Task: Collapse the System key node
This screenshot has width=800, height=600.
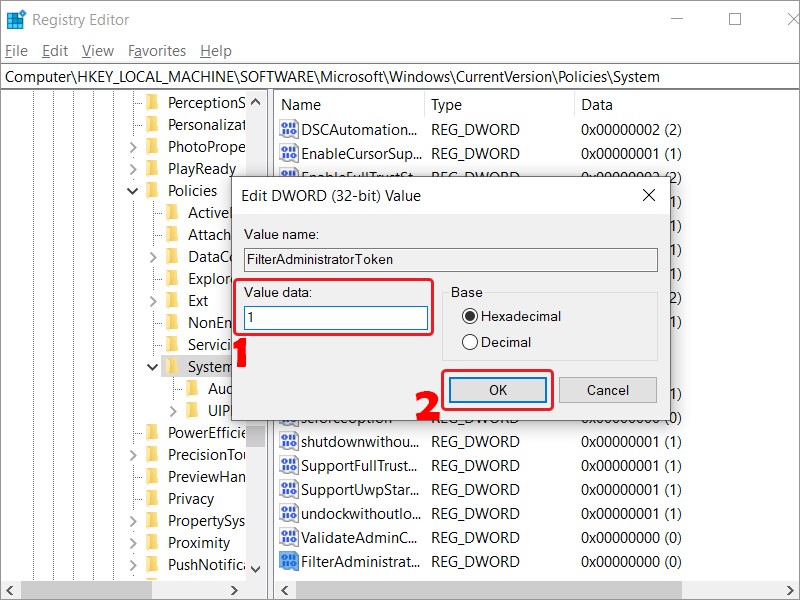Action: click(153, 367)
